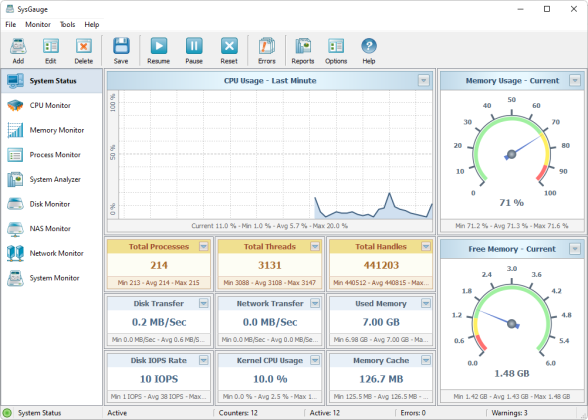Click the 7.00 GB used memory value
Image resolution: width=588 pixels, height=420 pixels.
pyautogui.click(x=381, y=322)
